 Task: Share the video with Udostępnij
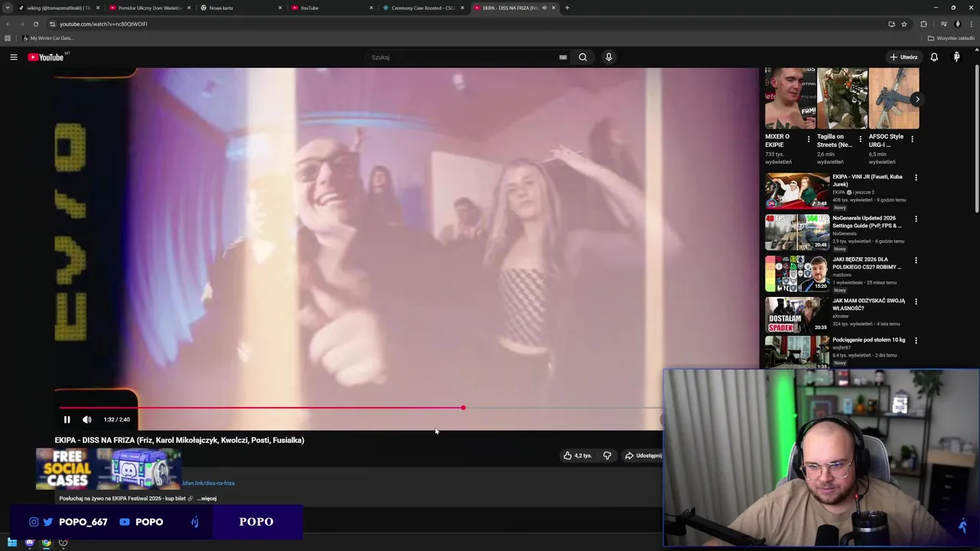642,455
